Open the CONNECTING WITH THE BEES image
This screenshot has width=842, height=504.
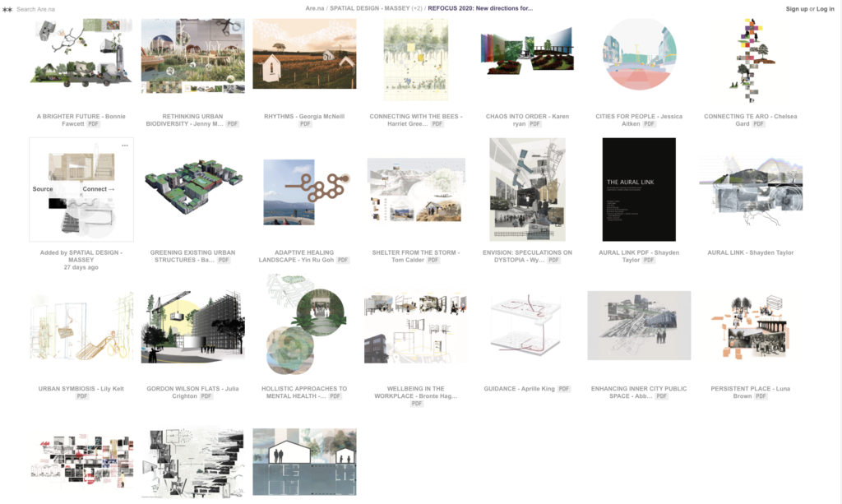point(415,59)
